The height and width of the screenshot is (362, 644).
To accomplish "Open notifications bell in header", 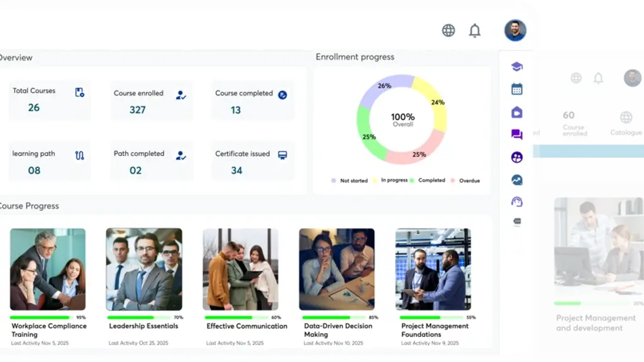I will [475, 30].
